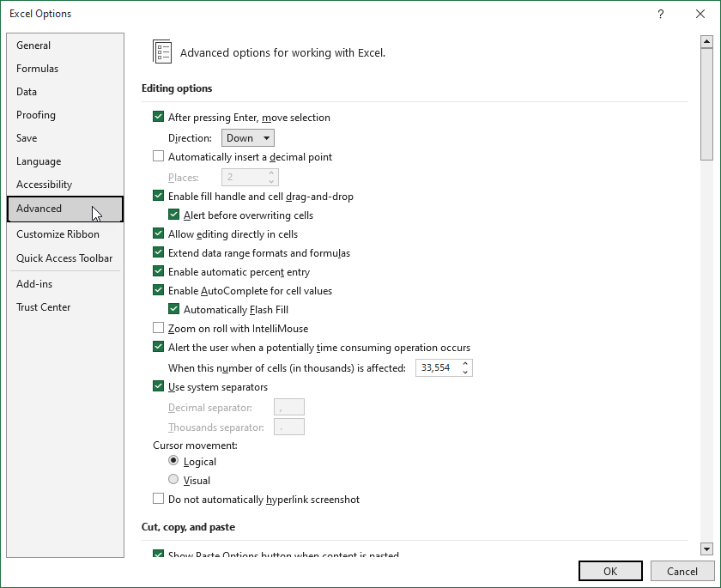Enable 'Automatically insert a decimal point'
Viewport: 721px width, 588px height.
tap(158, 155)
